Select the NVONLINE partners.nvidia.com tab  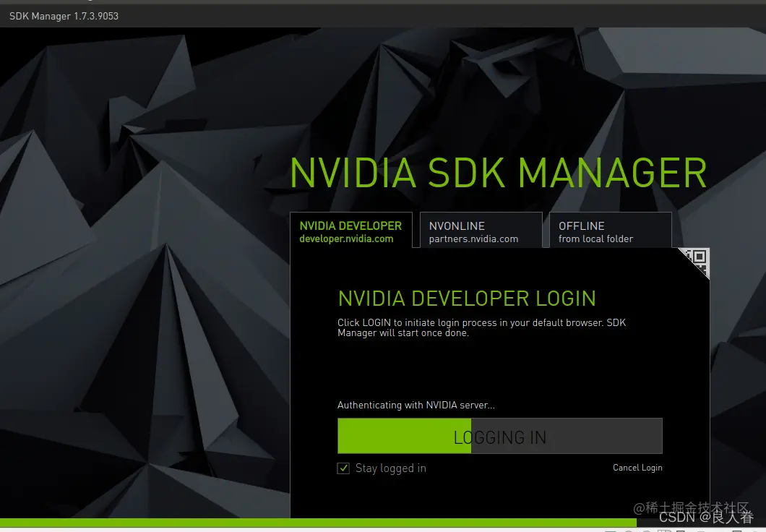[x=481, y=231]
